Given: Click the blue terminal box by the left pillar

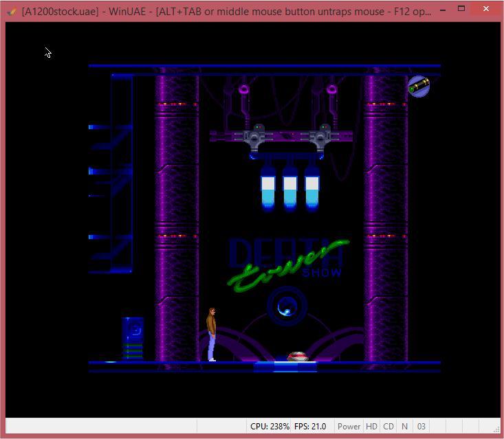Looking at the screenshot, I should [x=133, y=338].
